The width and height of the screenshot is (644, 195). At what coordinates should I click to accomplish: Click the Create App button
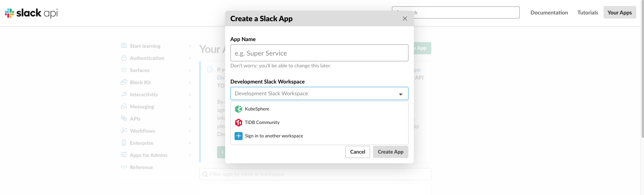click(391, 152)
